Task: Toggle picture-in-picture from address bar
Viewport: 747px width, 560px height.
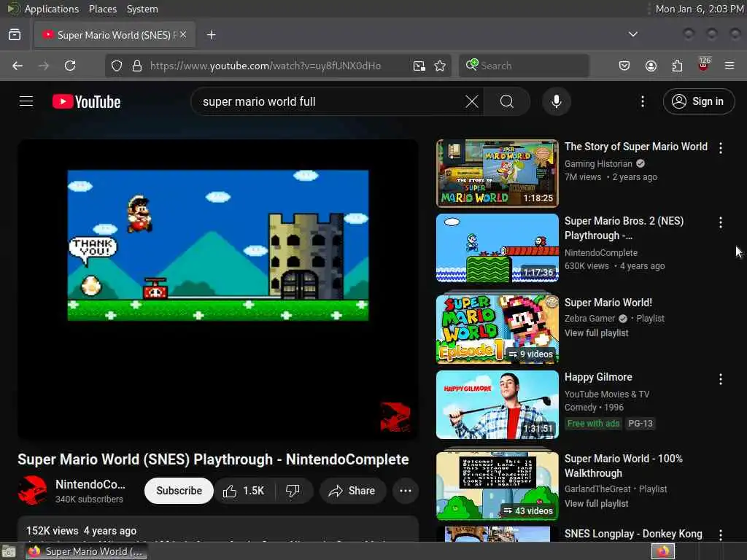Action: 419,66
